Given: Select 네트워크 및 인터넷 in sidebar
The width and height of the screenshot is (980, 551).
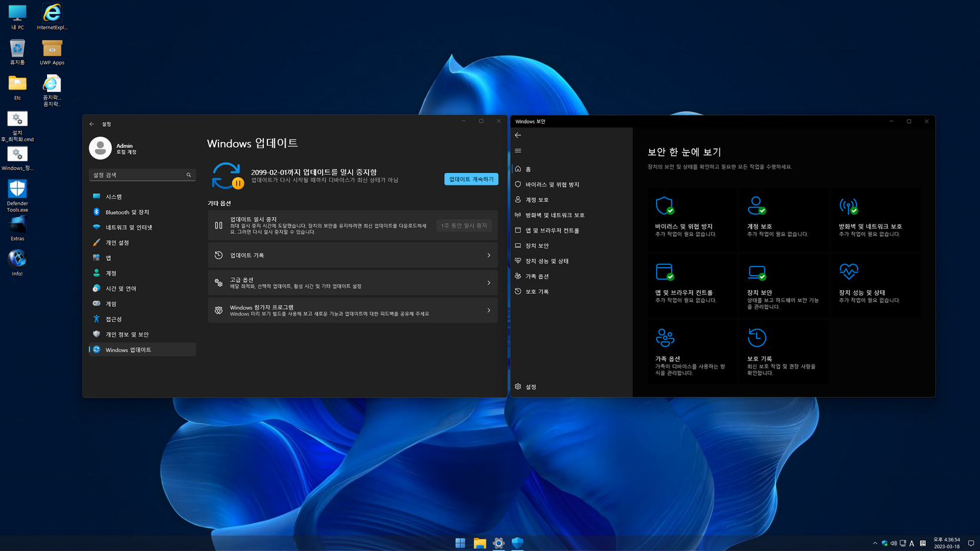Looking at the screenshot, I should point(142,227).
